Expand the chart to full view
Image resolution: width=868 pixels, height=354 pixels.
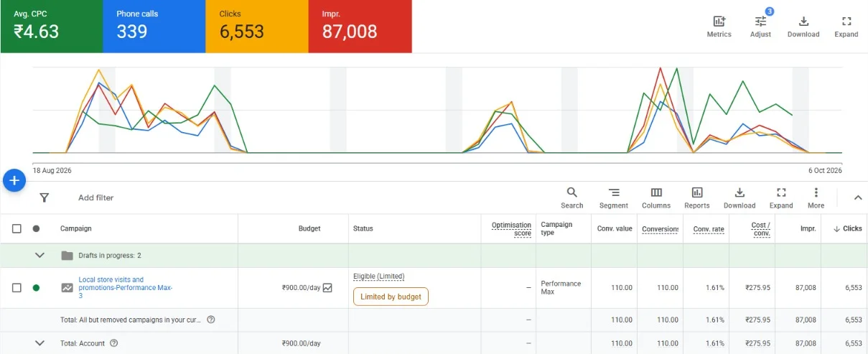(x=846, y=27)
